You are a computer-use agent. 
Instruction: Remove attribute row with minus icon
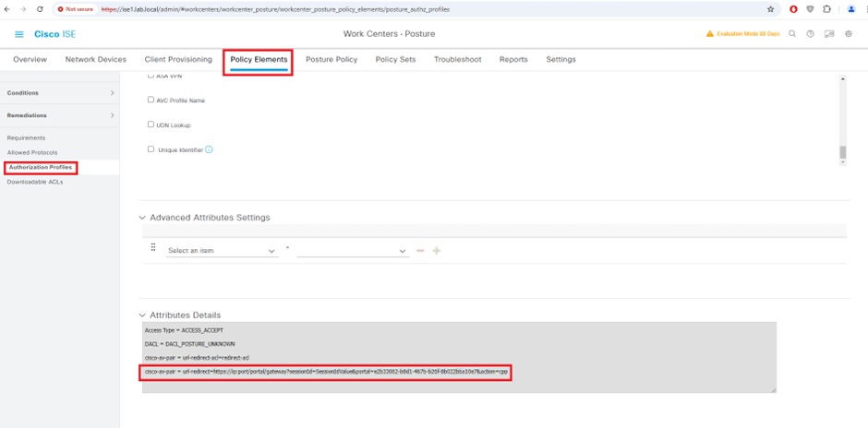[420, 251]
